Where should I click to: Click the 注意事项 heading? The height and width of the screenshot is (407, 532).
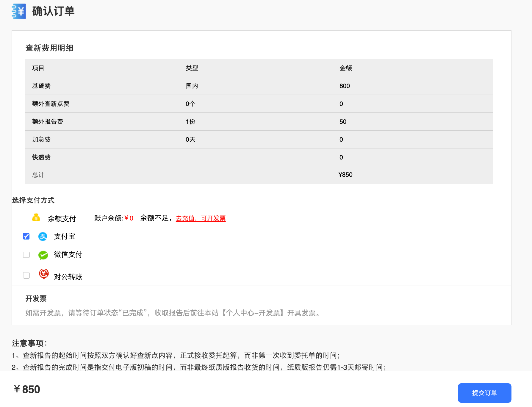pyautogui.click(x=29, y=343)
